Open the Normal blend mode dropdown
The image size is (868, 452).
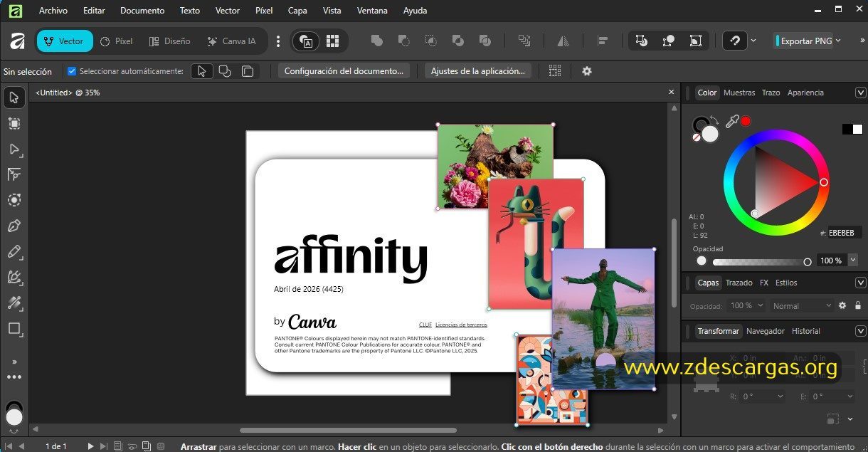pos(802,305)
